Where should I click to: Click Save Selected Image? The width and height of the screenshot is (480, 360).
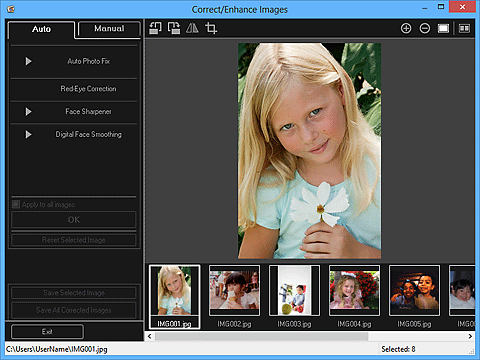click(x=74, y=293)
